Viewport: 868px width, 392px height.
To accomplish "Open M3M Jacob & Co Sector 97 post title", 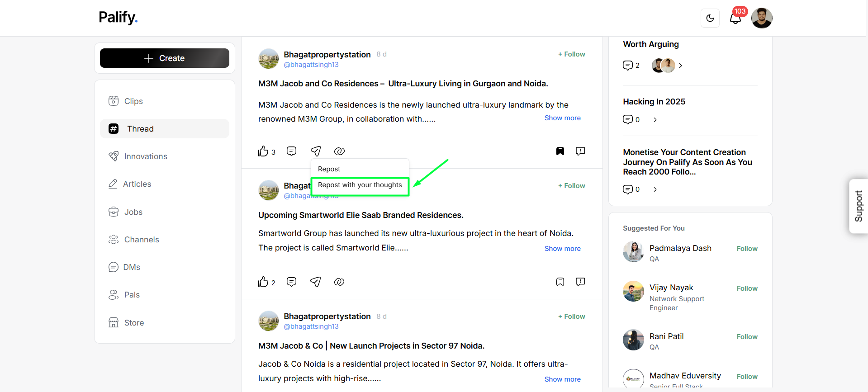I will pos(371,346).
